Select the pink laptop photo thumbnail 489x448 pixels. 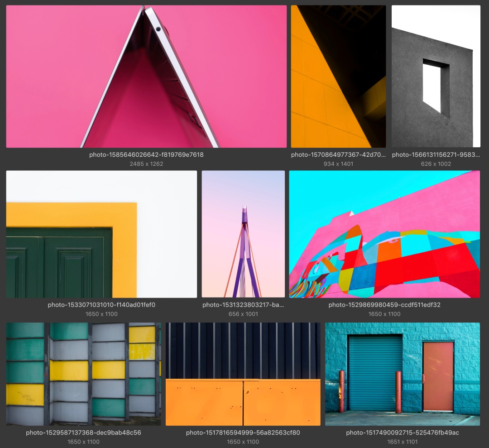point(146,77)
